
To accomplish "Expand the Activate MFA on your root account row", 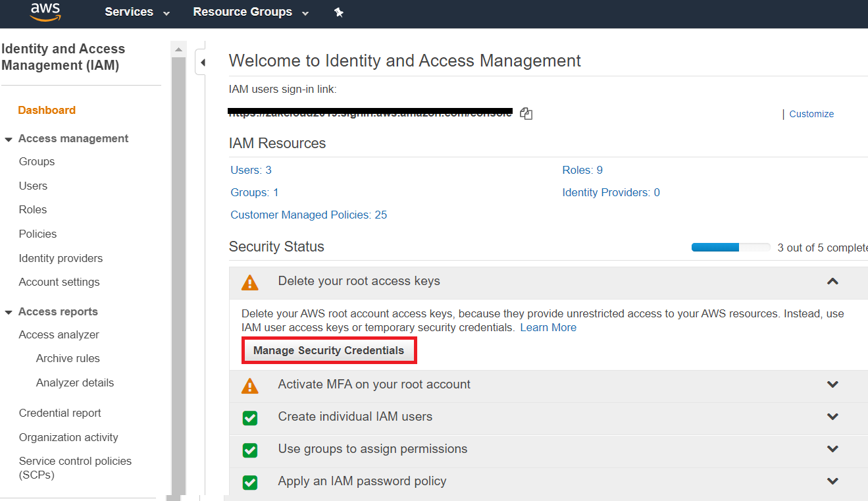I will tap(832, 384).
